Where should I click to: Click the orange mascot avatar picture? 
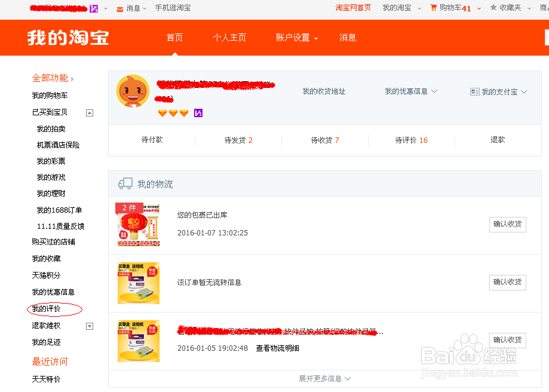tap(133, 91)
